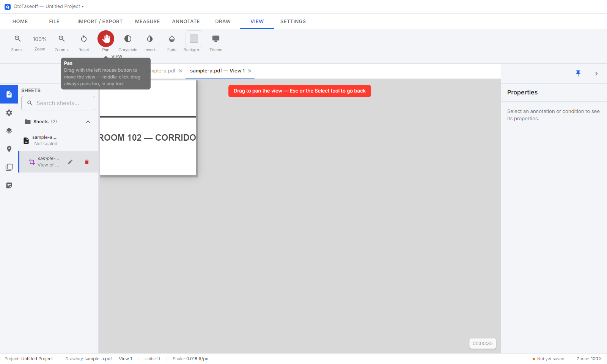Switch to the ANNOTATE tab
Image resolution: width=607 pixels, height=364 pixels.
[186, 21]
